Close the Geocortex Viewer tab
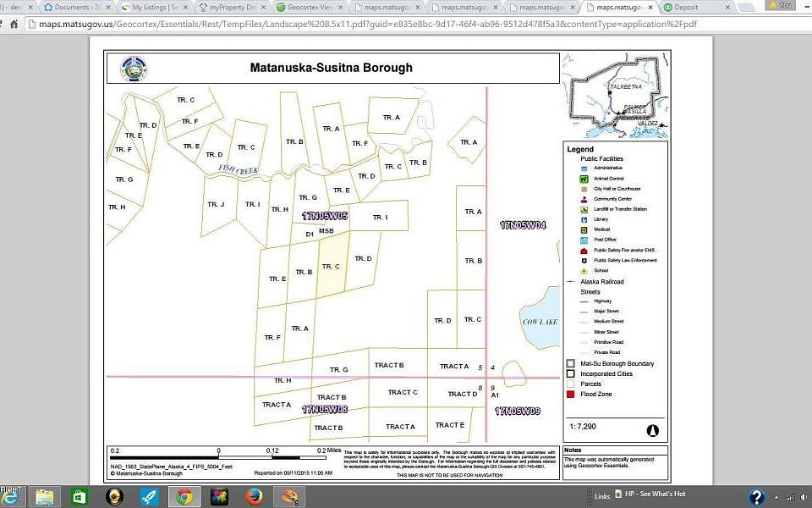812x508 pixels. pos(341,8)
